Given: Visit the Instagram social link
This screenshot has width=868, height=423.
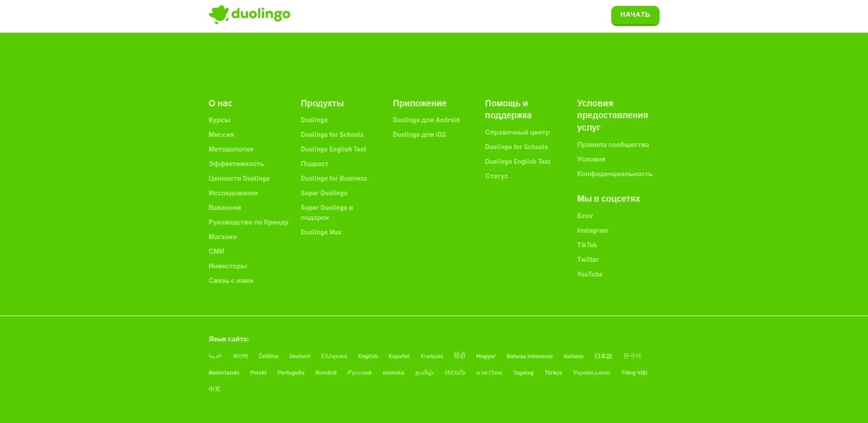Looking at the screenshot, I should pyautogui.click(x=592, y=230).
